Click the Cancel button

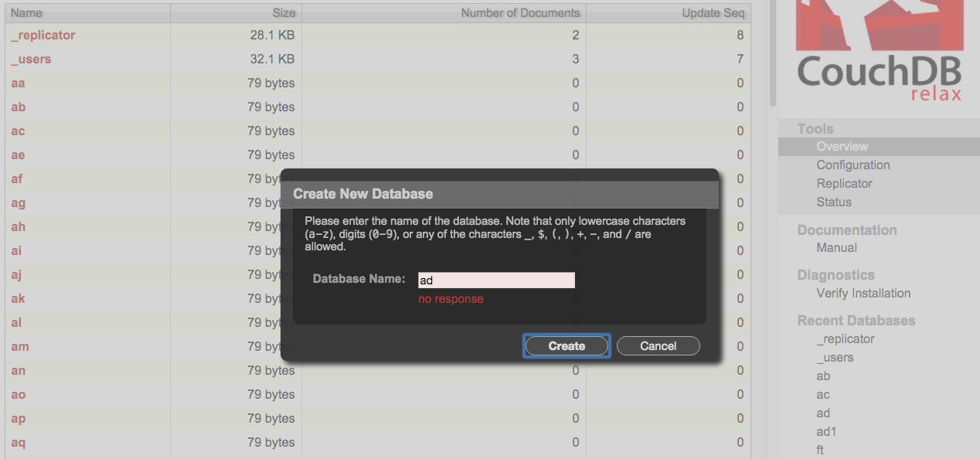(x=658, y=345)
